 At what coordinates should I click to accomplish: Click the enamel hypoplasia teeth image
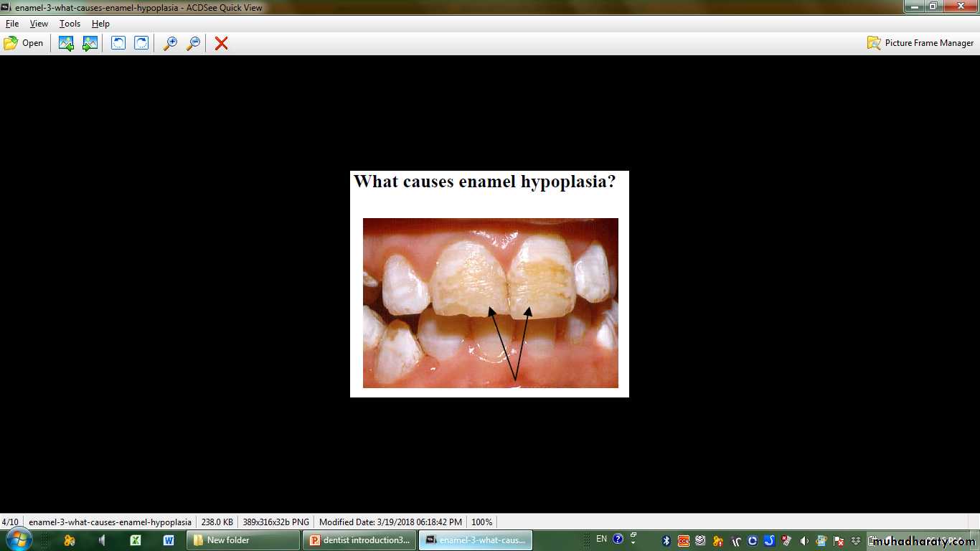click(x=490, y=302)
